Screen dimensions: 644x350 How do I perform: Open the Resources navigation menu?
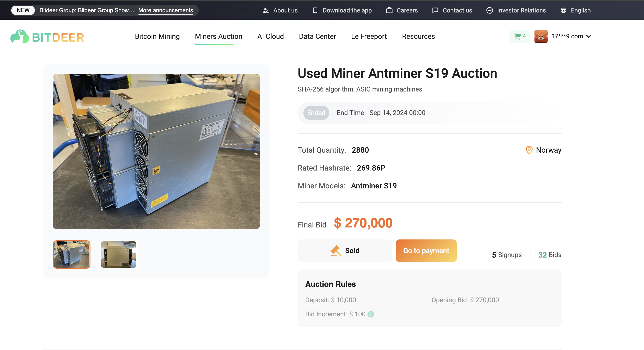click(x=418, y=36)
